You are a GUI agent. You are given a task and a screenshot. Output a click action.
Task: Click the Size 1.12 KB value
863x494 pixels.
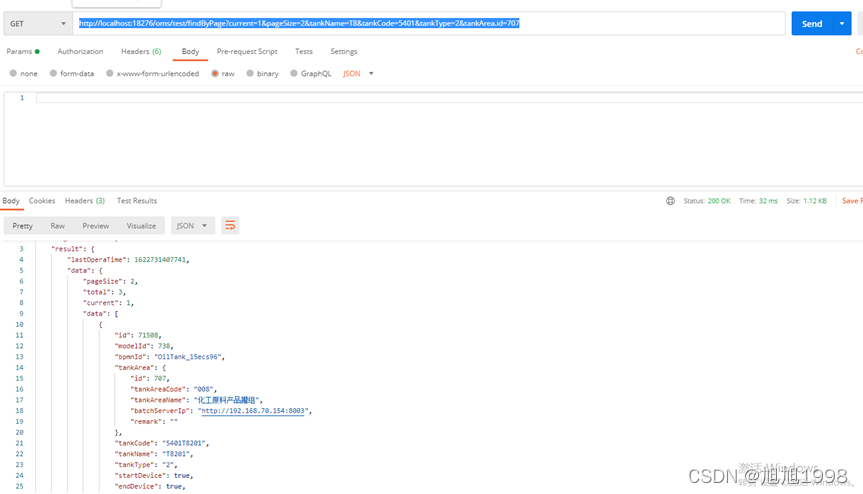tap(815, 201)
